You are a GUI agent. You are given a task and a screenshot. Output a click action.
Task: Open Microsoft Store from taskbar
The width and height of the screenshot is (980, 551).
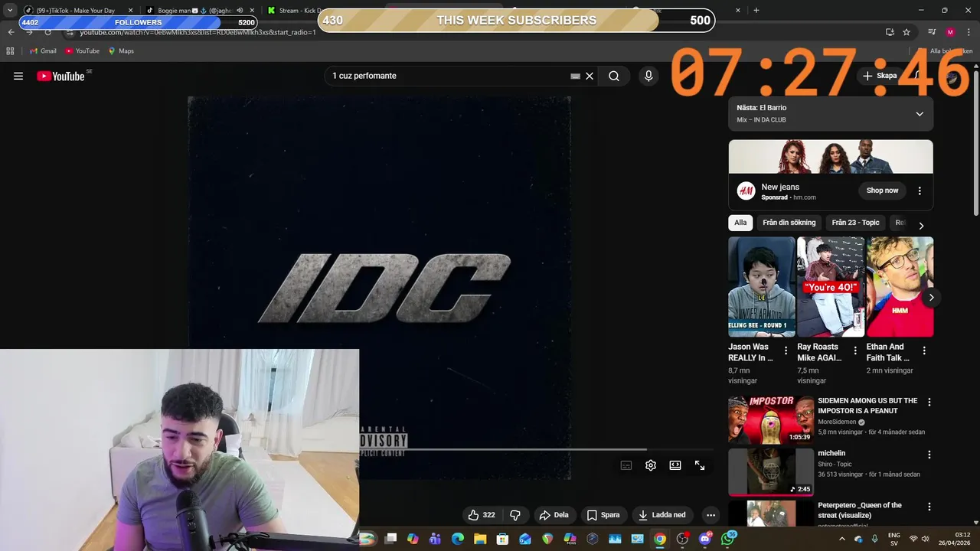502,539
